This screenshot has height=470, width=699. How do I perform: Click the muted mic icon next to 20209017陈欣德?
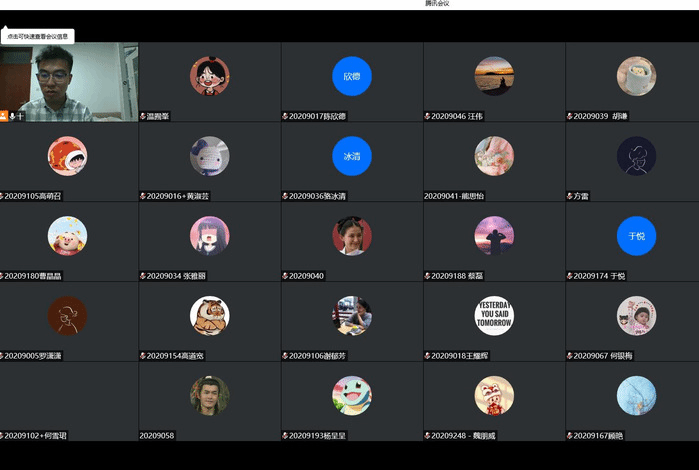tap(285, 116)
